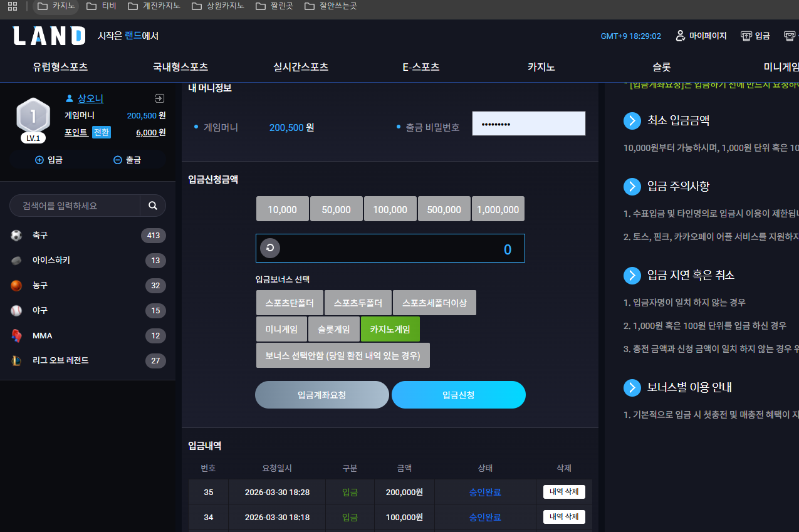
Task: Expand 입금 주의사항 section arrow
Action: (x=632, y=187)
